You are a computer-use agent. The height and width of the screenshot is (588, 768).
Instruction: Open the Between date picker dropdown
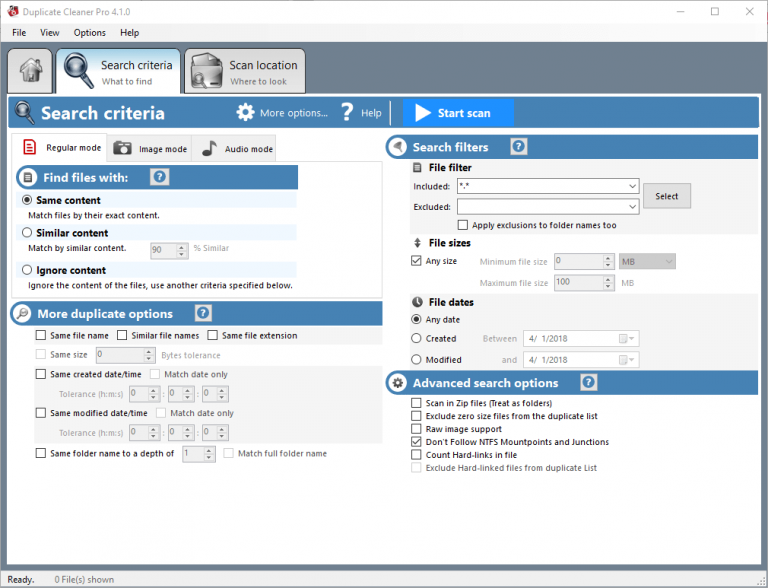[626, 339]
